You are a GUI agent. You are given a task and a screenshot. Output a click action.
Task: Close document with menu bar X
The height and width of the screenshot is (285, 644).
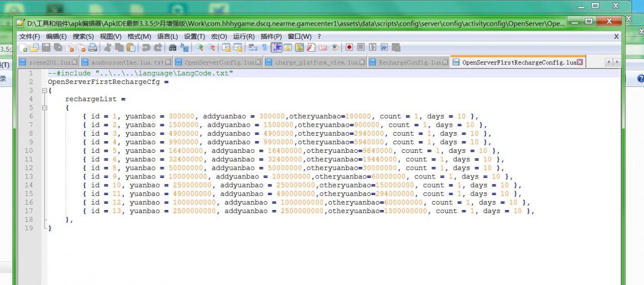[616, 37]
